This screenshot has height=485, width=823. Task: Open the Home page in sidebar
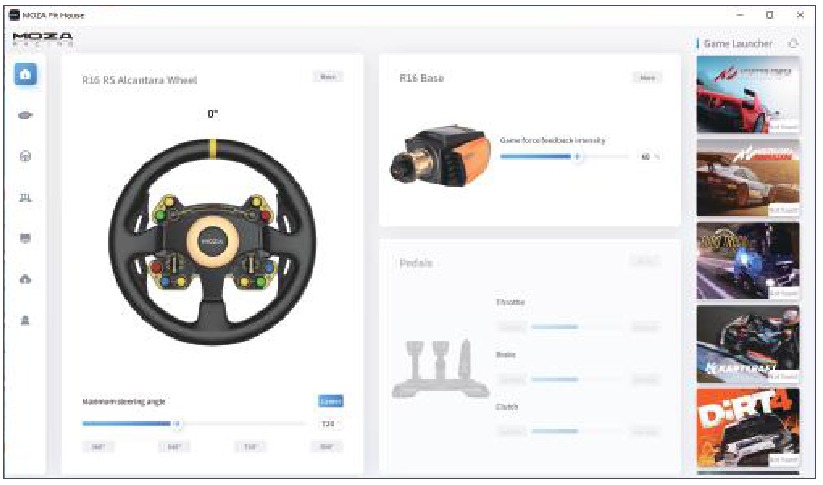click(x=25, y=75)
